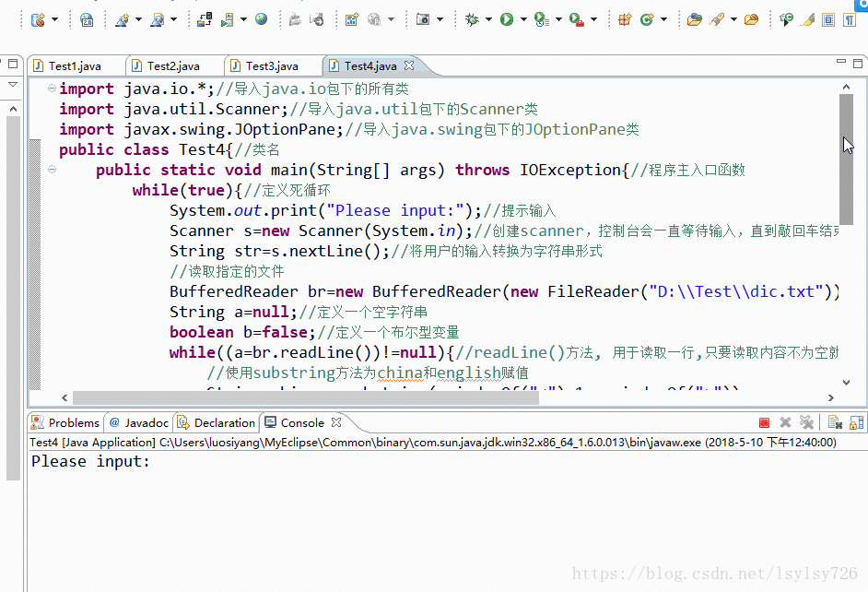Open the search flashlight dropdown arrow
Viewport: 868px width, 592px height.
pos(733,20)
